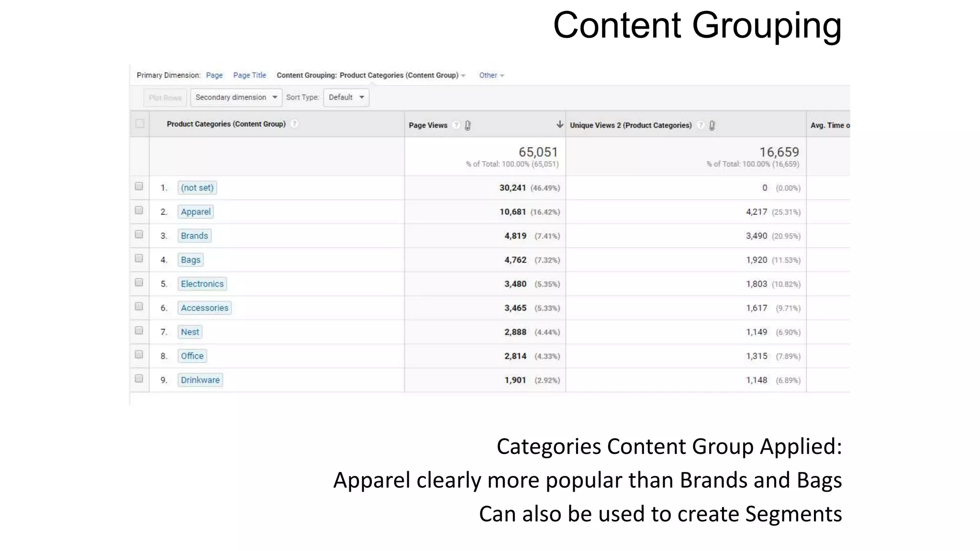This screenshot has height=551, width=980.
Task: Open the Electronics category link
Action: (202, 284)
